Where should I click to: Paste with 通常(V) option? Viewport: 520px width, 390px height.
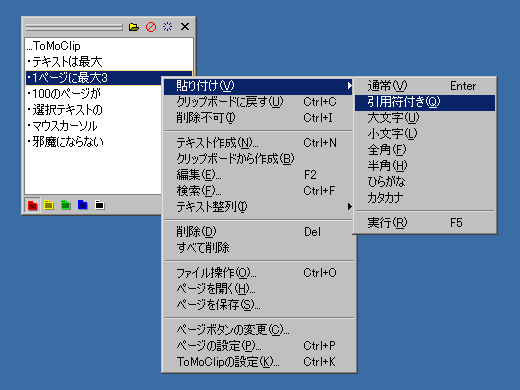pyautogui.click(x=425, y=86)
